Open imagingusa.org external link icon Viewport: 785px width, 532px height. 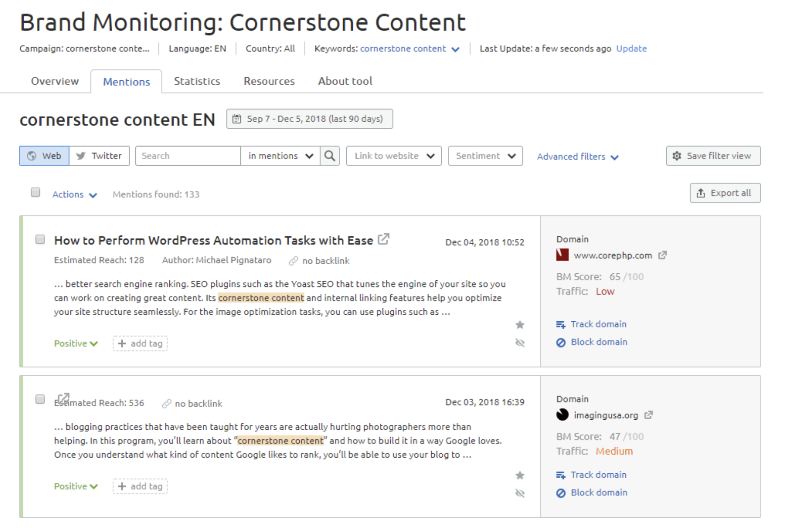pyautogui.click(x=649, y=415)
